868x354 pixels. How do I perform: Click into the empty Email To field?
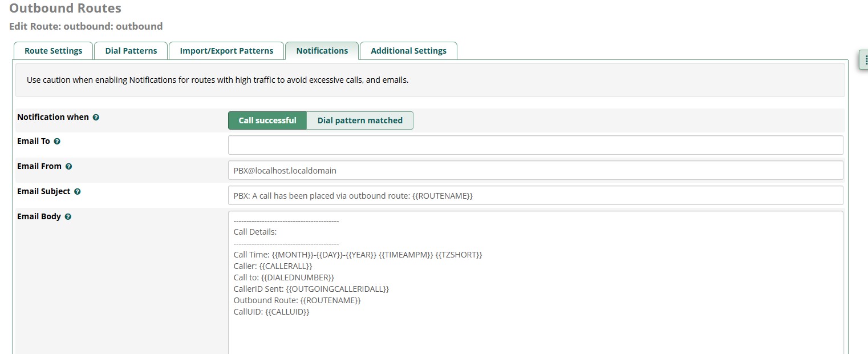tap(535, 145)
